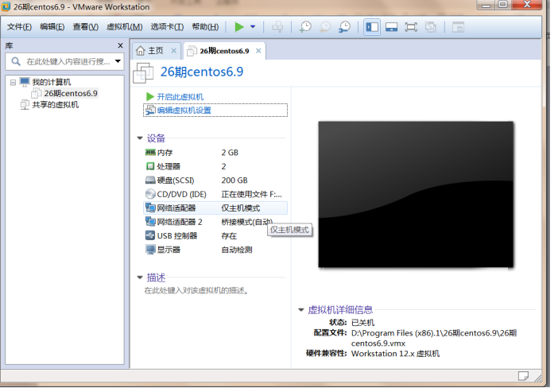The image size is (558, 392).
Task: Open the power options dropdown arrow
Action: [253, 27]
